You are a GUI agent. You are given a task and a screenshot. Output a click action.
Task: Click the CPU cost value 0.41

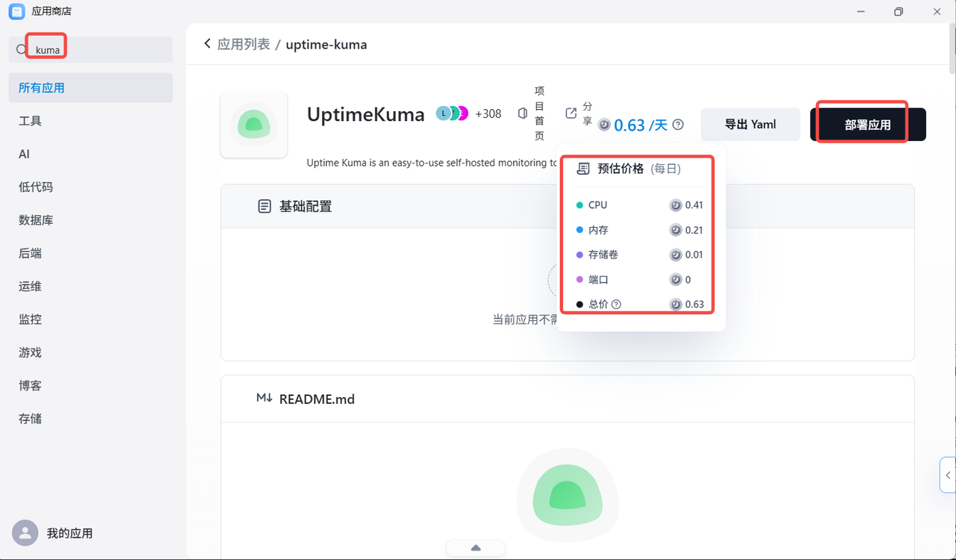(694, 205)
